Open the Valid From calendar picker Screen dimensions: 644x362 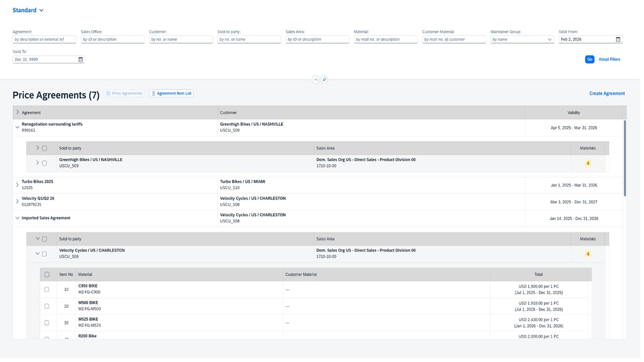tap(618, 40)
